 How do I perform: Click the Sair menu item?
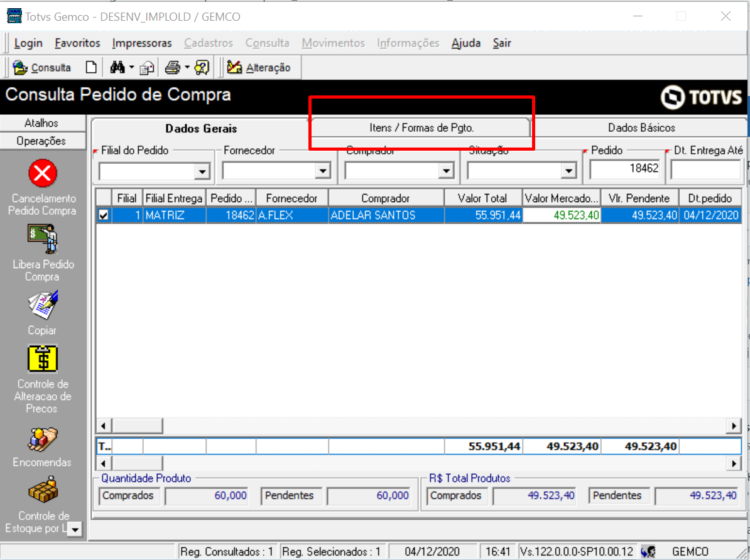click(x=502, y=43)
